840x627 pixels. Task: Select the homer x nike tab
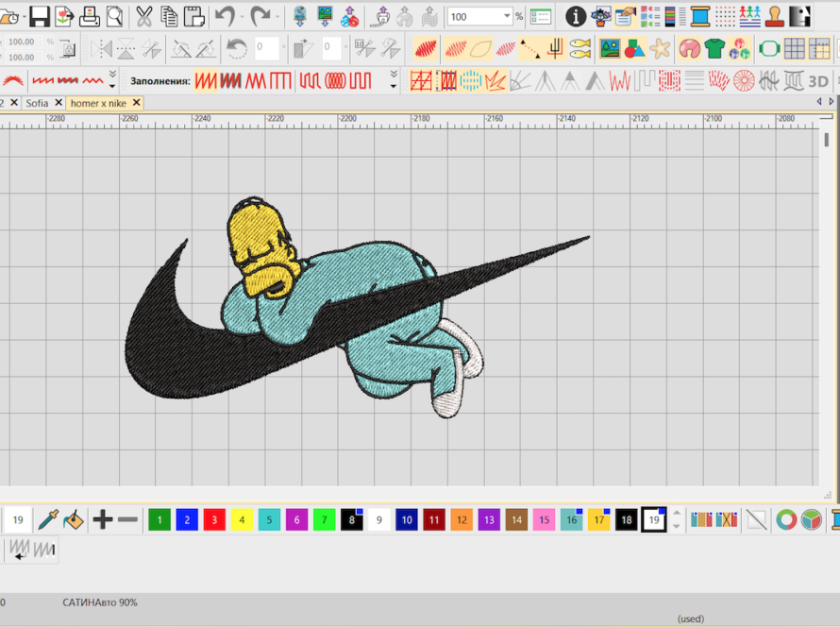tap(98, 103)
